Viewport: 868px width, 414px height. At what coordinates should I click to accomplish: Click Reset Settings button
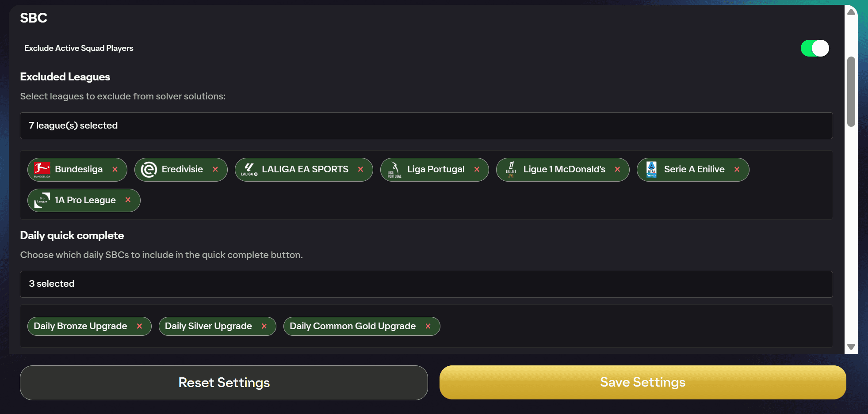click(x=224, y=383)
